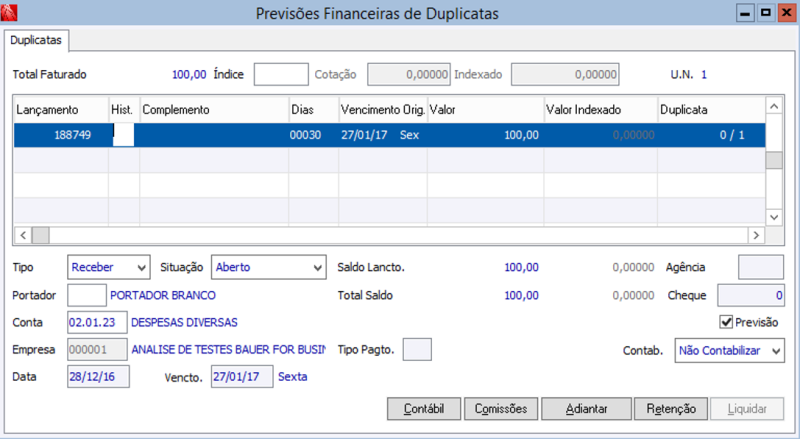Click the Data field 28/12/16
The image size is (800, 439).
click(98, 377)
